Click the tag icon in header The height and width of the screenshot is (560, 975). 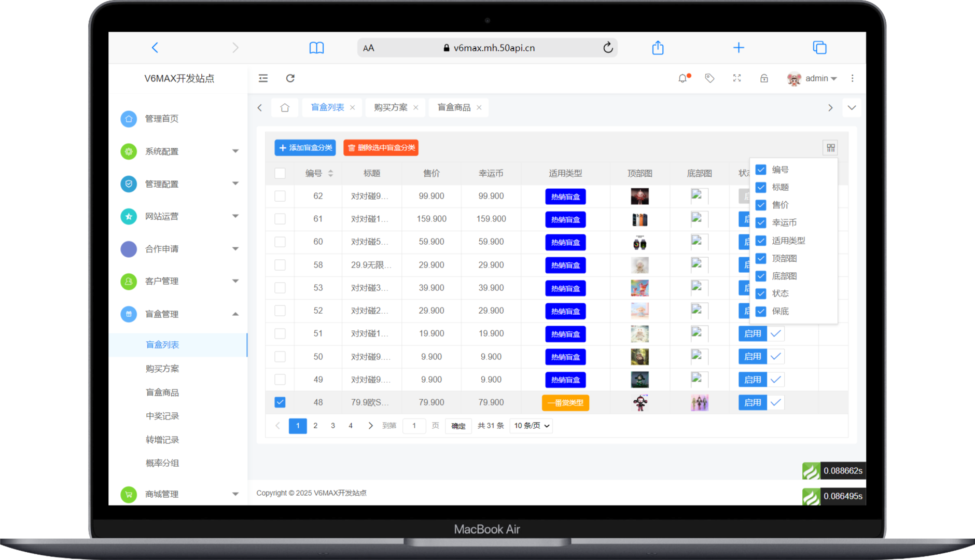[709, 78]
